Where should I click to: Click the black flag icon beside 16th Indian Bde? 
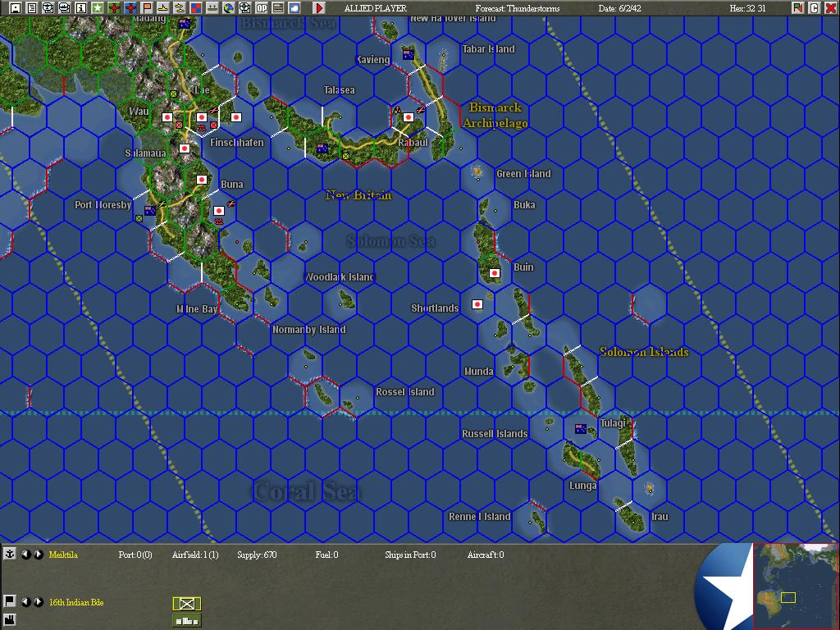pyautogui.click(x=10, y=601)
